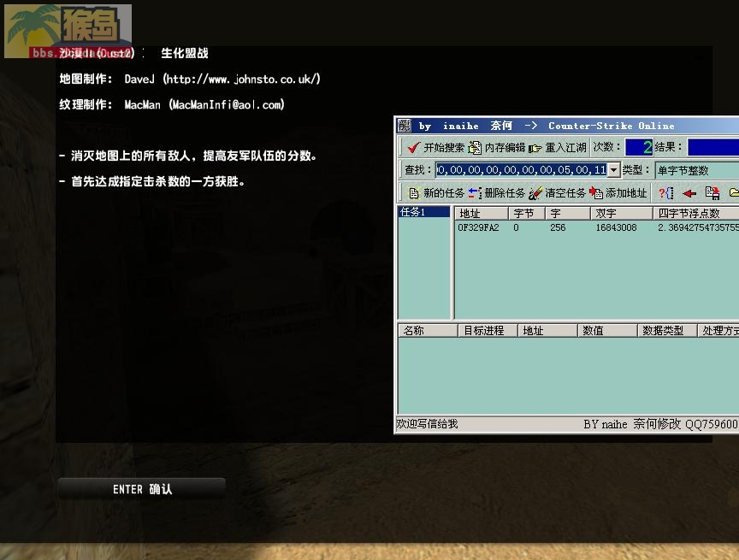Image resolution: width=739 pixels, height=560 pixels.
Task: Select 任务1 in the task list
Action: pyautogui.click(x=423, y=212)
